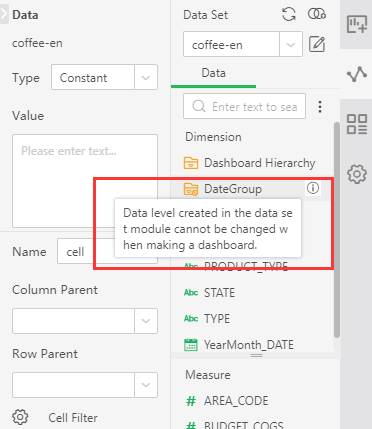Screen dimensions: 372x429
Task: Click the Name field containing cell
Action: coord(107,251)
